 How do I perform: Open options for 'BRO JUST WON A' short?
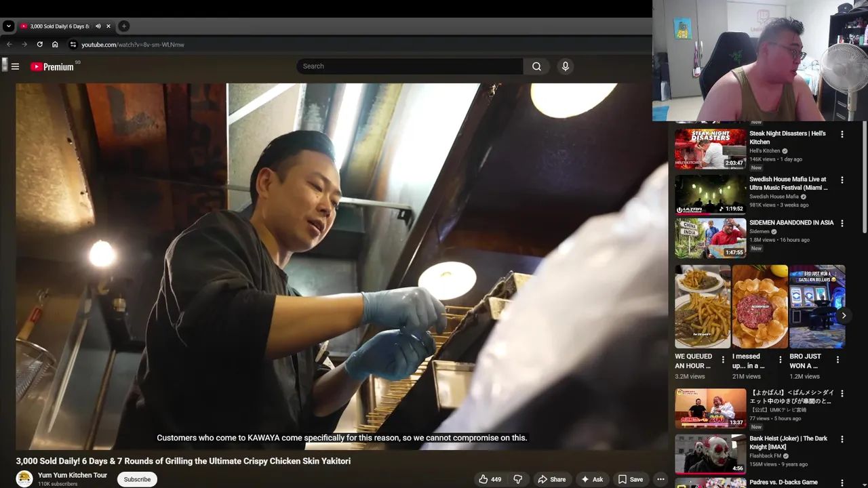click(x=837, y=360)
